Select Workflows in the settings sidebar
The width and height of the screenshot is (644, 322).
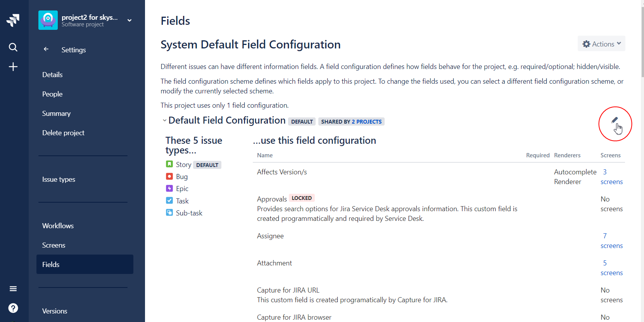(58, 226)
